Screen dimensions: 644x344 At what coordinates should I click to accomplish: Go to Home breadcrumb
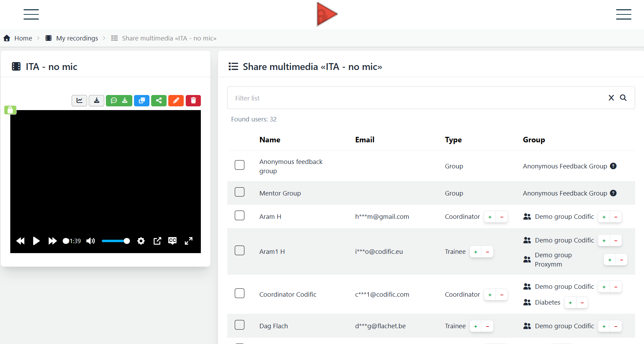(18, 38)
